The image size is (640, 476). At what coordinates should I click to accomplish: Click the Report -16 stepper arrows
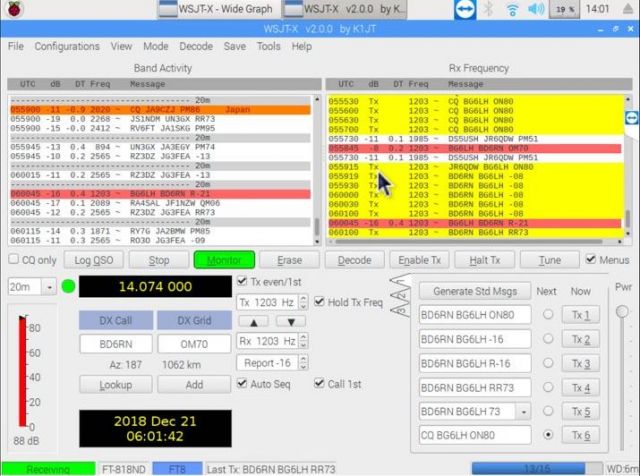[x=303, y=363]
